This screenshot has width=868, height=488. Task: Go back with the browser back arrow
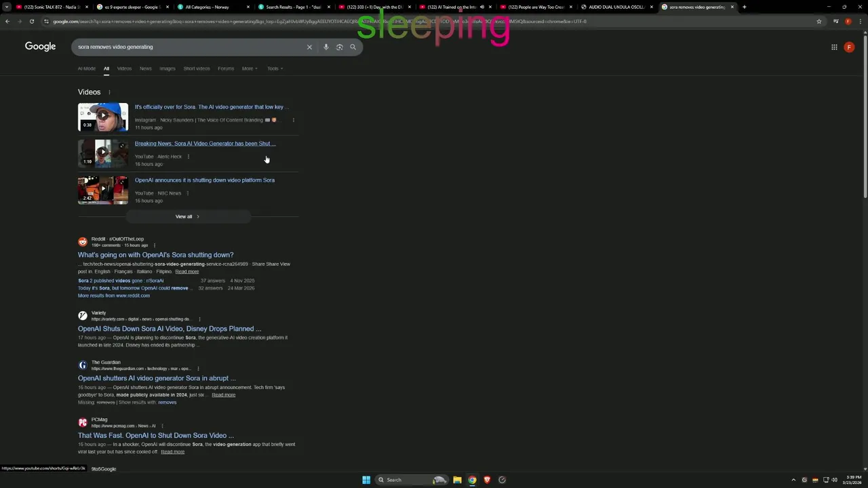(7, 21)
